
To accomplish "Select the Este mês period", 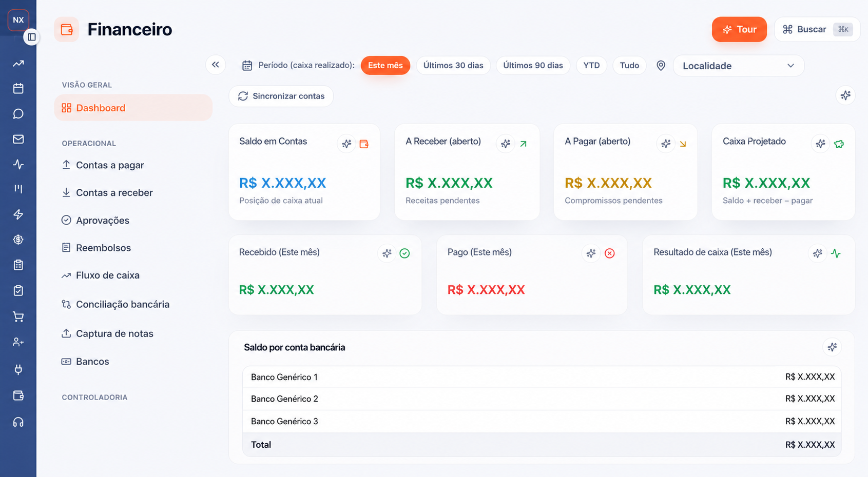I will pos(385,65).
